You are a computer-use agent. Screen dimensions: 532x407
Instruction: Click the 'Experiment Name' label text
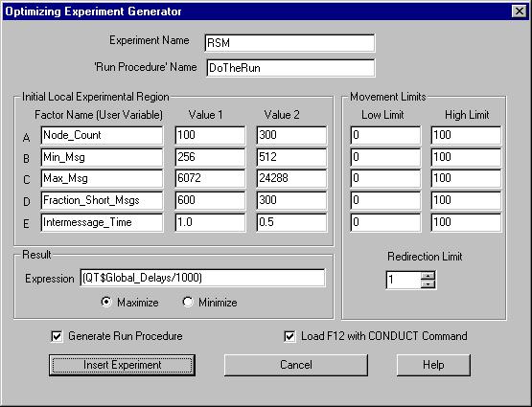click(150, 40)
